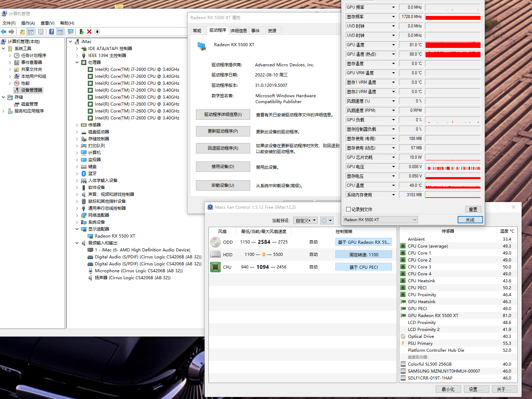Toggle the show/hide console tree toolbar icon
Viewport: 532px width, 399px height.
coord(31,32)
